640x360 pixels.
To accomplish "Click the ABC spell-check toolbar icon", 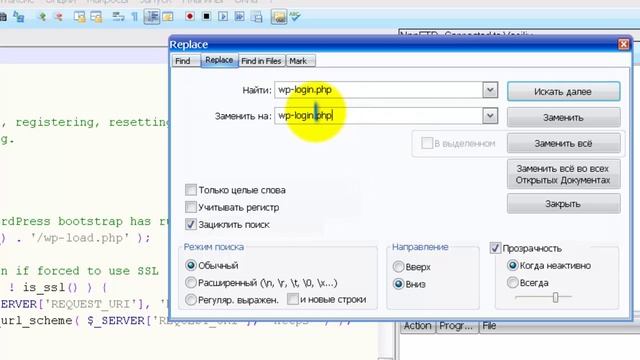I will [x=295, y=16].
